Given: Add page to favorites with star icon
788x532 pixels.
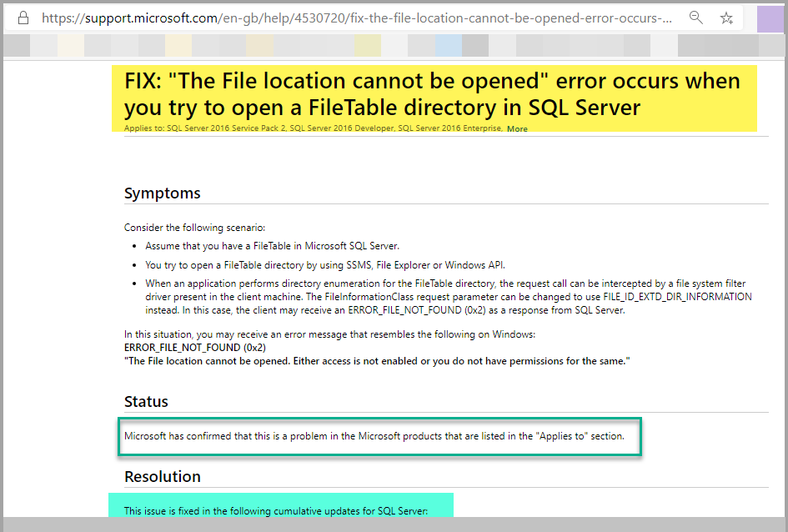Looking at the screenshot, I should [726, 18].
